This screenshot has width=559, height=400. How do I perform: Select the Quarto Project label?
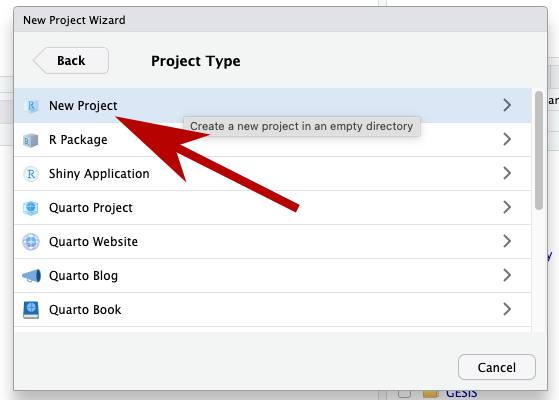click(x=91, y=207)
